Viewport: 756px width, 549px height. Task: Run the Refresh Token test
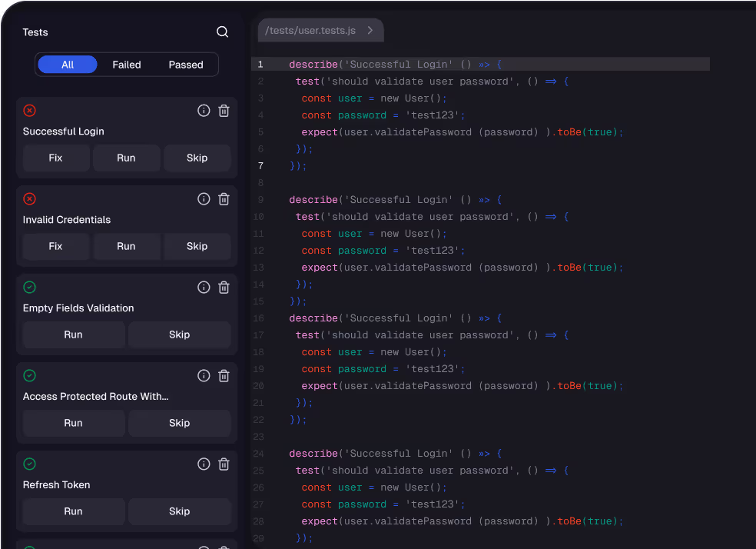click(73, 511)
